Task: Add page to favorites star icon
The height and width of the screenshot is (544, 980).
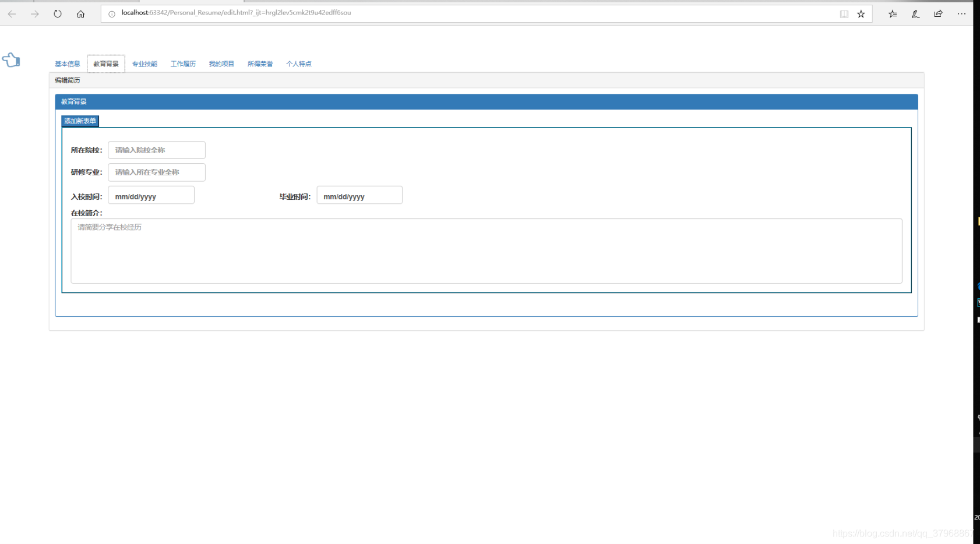Action: (x=861, y=14)
